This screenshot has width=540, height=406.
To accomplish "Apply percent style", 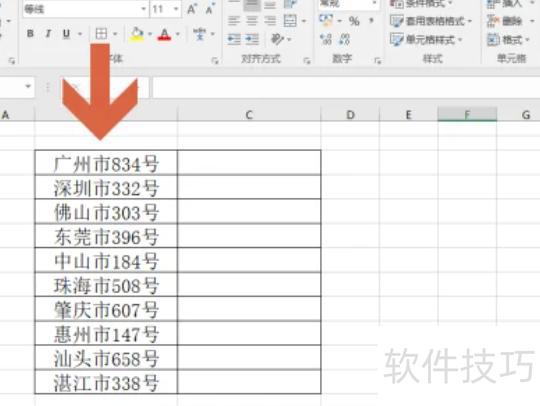I will coord(354,21).
